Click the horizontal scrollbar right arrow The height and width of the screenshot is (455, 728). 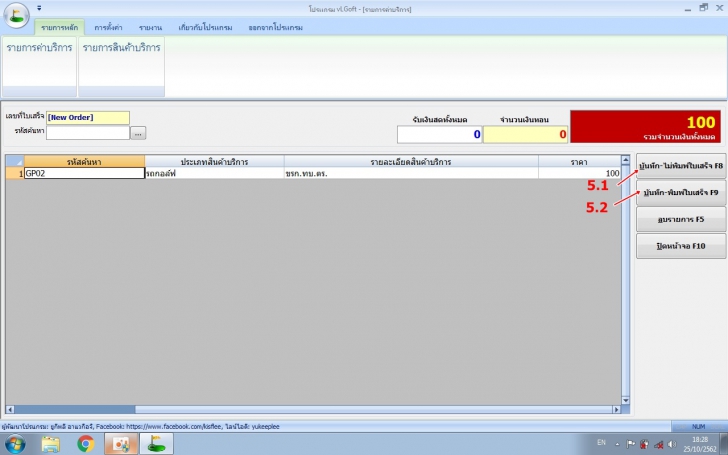pyautogui.click(x=617, y=410)
